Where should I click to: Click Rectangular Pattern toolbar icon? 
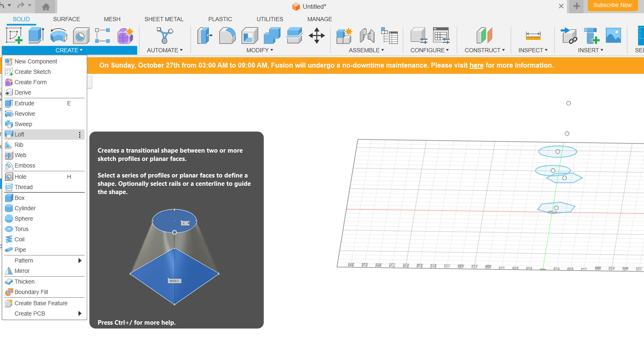103,36
